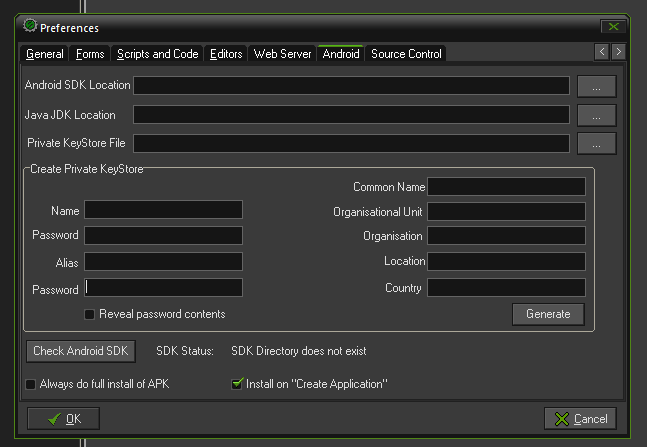Click the browse button for Private KeyStore File
647x447 pixels.
[596, 144]
